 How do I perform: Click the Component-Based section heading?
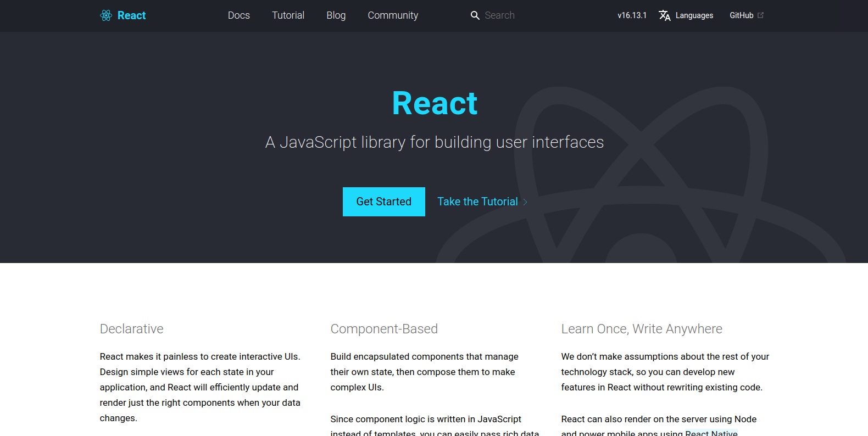(x=384, y=329)
